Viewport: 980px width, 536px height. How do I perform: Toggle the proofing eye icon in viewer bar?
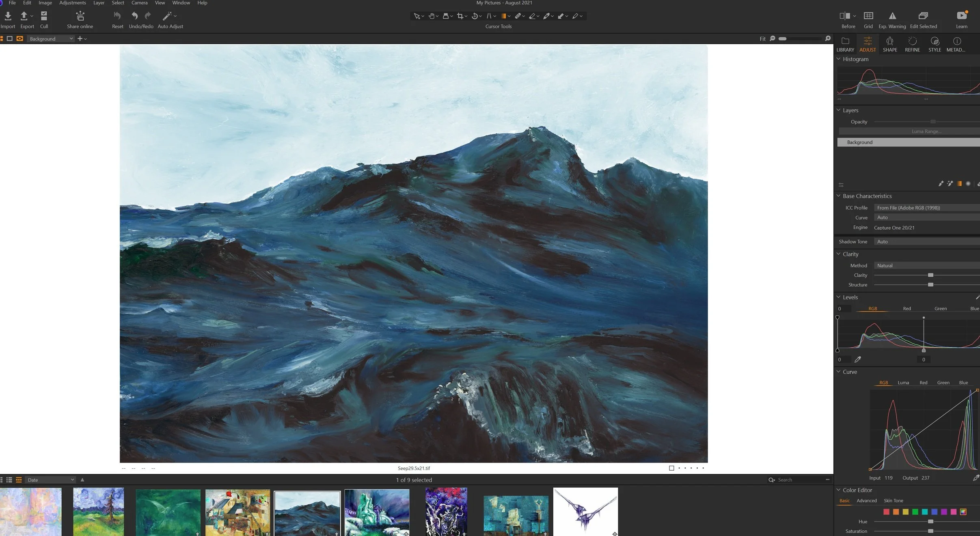click(19, 39)
